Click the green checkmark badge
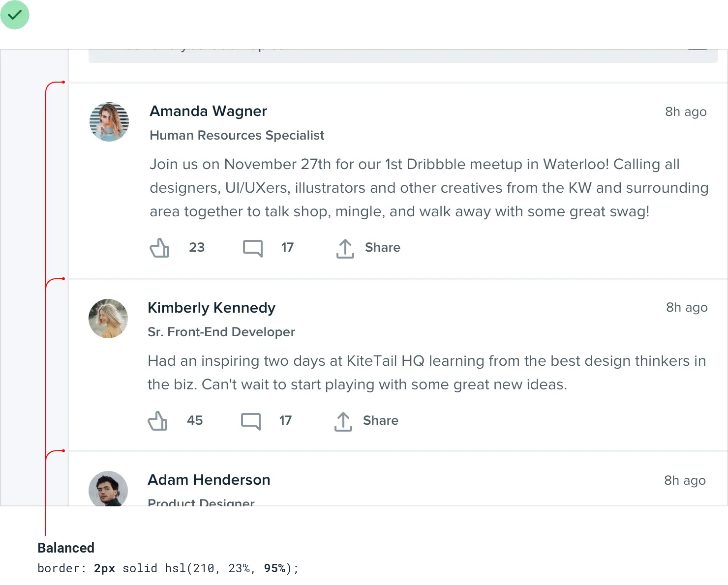728x585 pixels. tap(15, 15)
